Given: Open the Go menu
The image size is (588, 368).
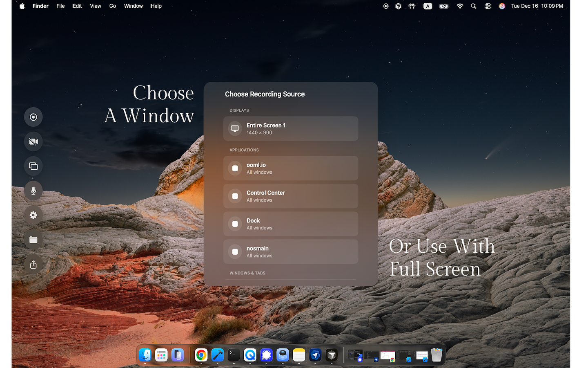Looking at the screenshot, I should point(113,6).
